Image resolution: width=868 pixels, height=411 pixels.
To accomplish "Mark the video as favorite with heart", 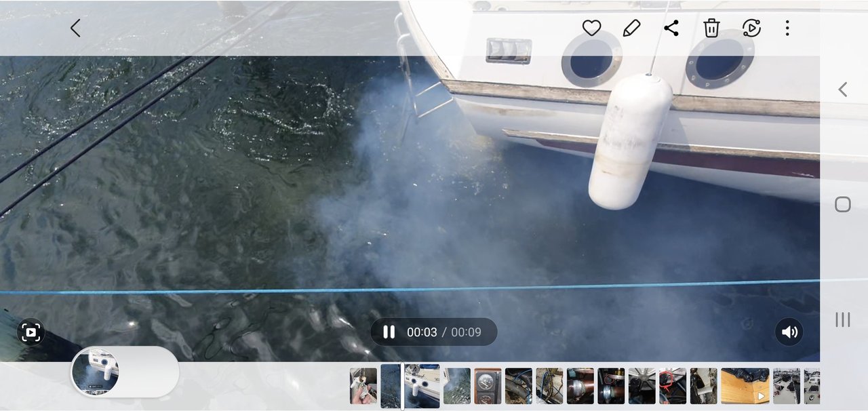I will coord(591,28).
